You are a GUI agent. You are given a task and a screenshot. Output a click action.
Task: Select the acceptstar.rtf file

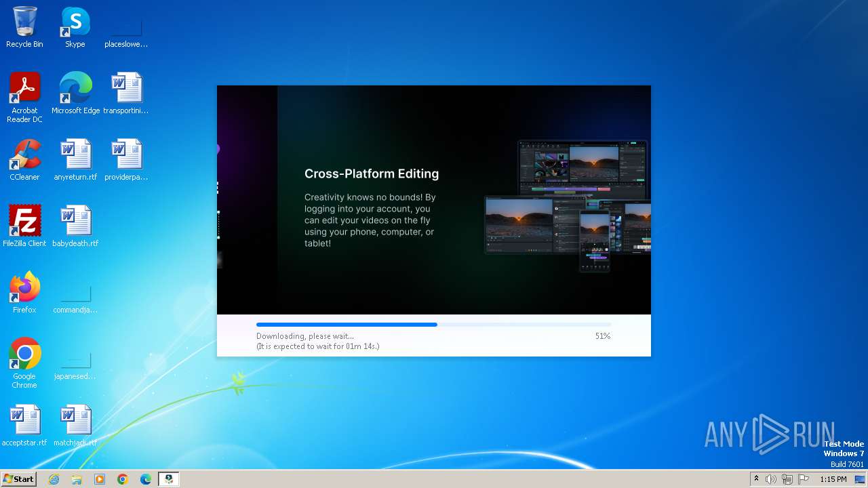coord(24,425)
